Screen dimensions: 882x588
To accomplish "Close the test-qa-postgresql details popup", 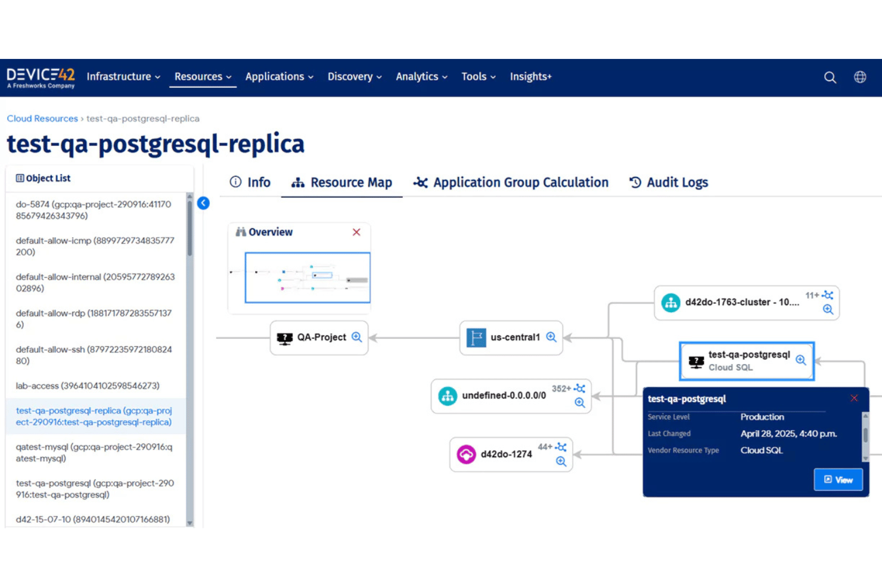I will [x=854, y=398].
